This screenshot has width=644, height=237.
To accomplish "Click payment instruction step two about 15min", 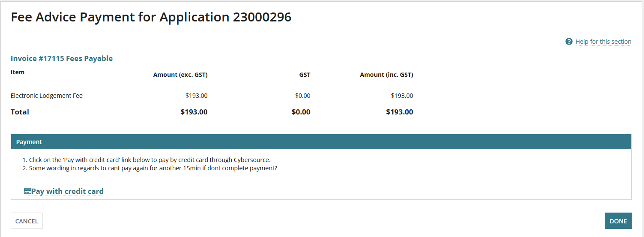I will tap(150, 168).
